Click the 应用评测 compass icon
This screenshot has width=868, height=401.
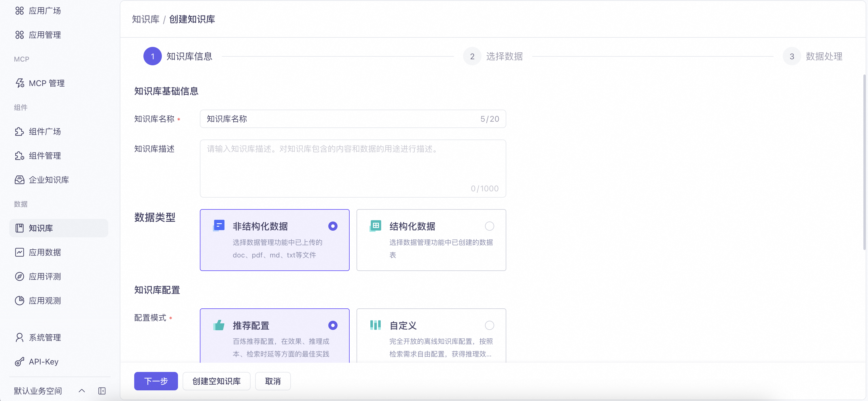tap(20, 276)
